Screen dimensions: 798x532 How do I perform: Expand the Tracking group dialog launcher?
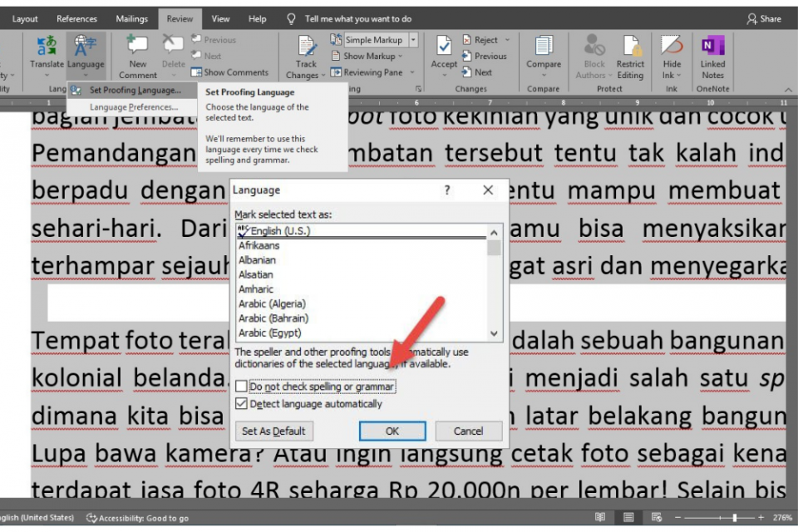[x=418, y=89]
